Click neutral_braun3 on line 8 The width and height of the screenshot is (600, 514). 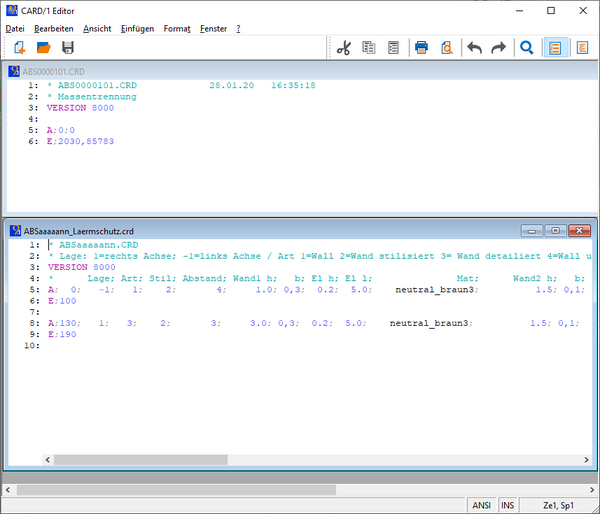429,323
